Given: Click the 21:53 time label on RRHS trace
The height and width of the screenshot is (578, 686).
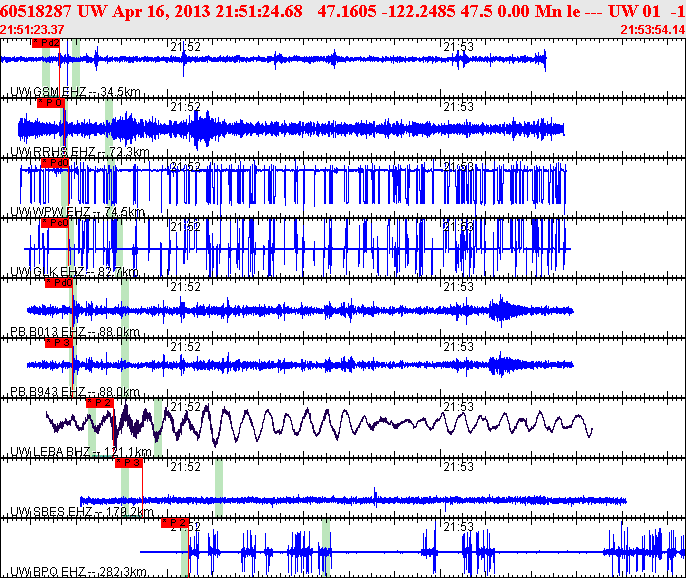Looking at the screenshot, I should [458, 107].
